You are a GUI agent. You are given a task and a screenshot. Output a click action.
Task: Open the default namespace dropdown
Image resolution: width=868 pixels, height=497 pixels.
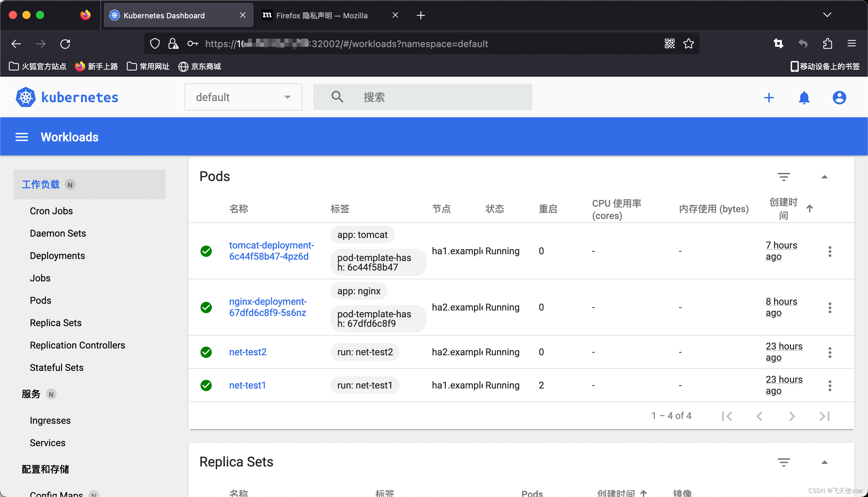[x=243, y=97]
